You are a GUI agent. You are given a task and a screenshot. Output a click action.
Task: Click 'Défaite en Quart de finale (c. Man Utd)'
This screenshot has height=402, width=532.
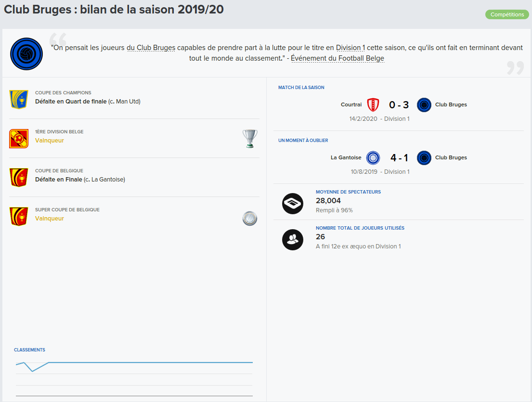coord(88,102)
